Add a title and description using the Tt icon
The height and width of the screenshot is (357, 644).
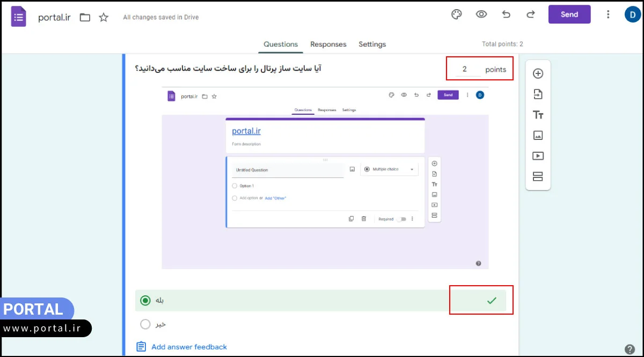pyautogui.click(x=538, y=114)
